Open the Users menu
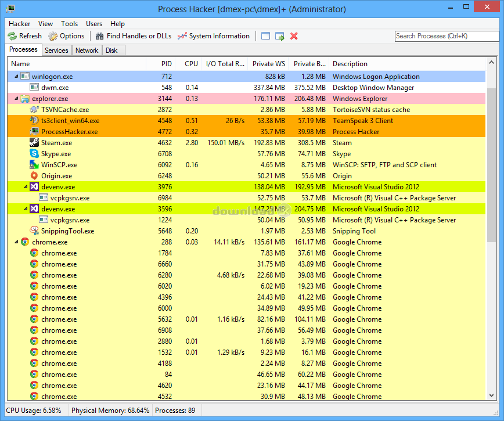Image resolution: width=504 pixels, height=421 pixels. (94, 24)
